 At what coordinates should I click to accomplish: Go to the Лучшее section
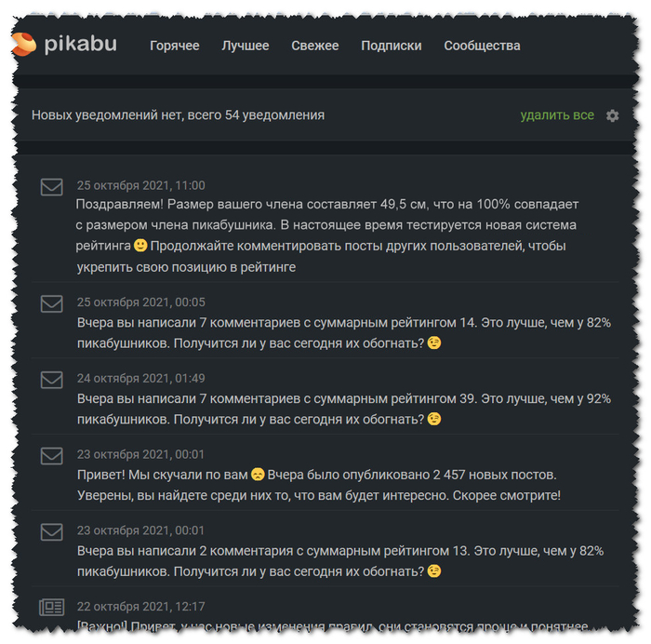pyautogui.click(x=246, y=46)
